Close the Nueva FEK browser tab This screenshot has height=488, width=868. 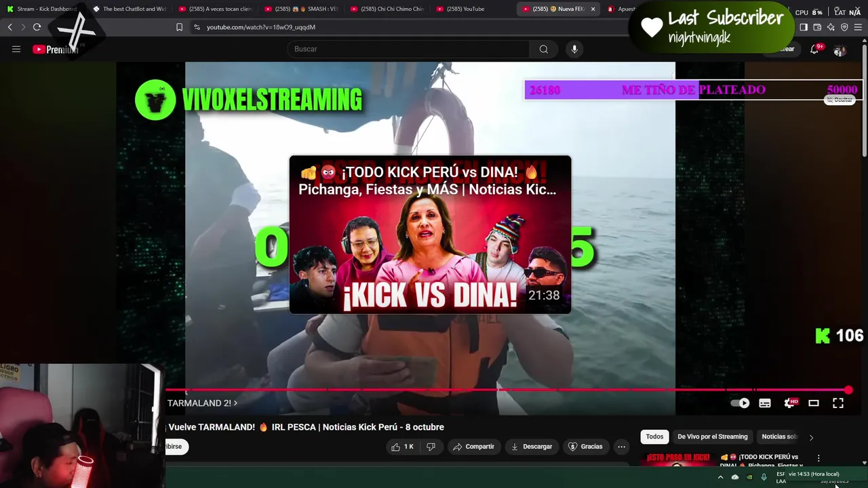point(593,9)
